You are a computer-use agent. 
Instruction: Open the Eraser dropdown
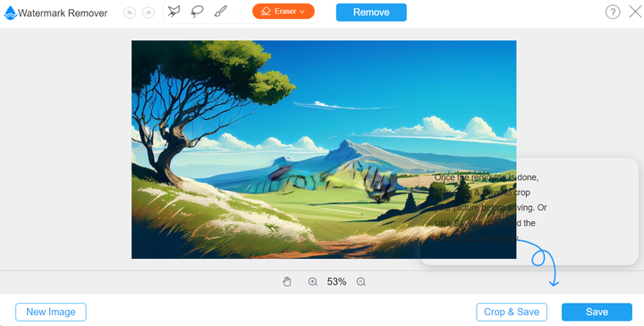tap(284, 12)
